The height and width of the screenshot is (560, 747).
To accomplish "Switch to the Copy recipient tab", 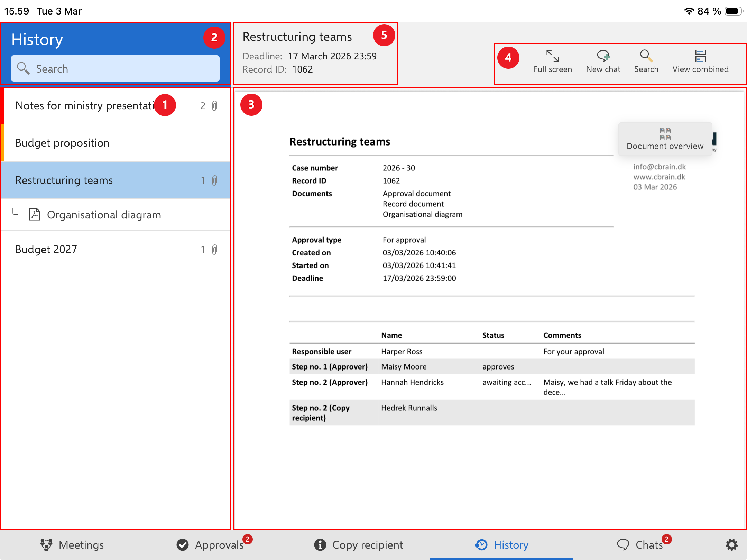I will pos(358,545).
